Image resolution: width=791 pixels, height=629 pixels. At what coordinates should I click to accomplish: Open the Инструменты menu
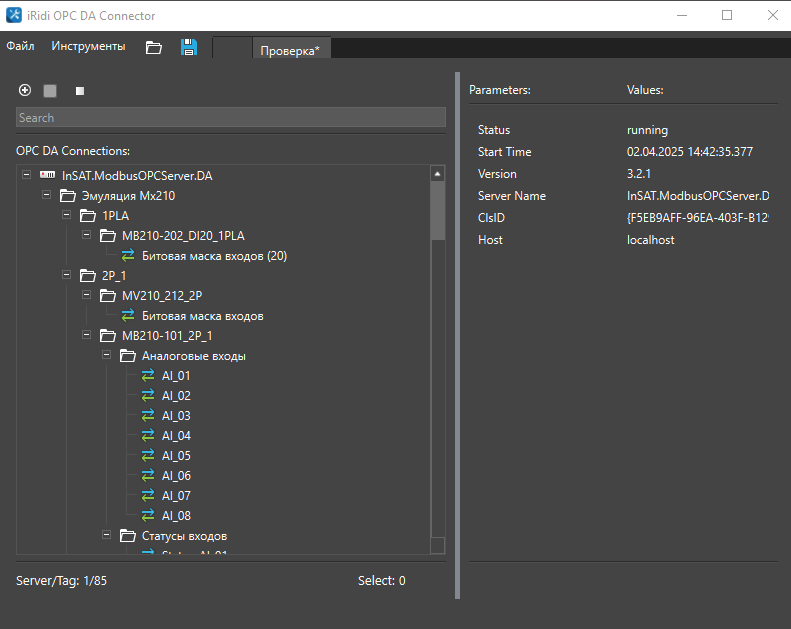tap(88, 47)
